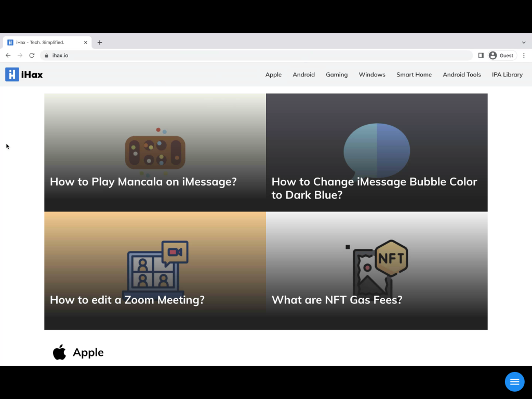Click the Apple section heading text

[x=88, y=353]
